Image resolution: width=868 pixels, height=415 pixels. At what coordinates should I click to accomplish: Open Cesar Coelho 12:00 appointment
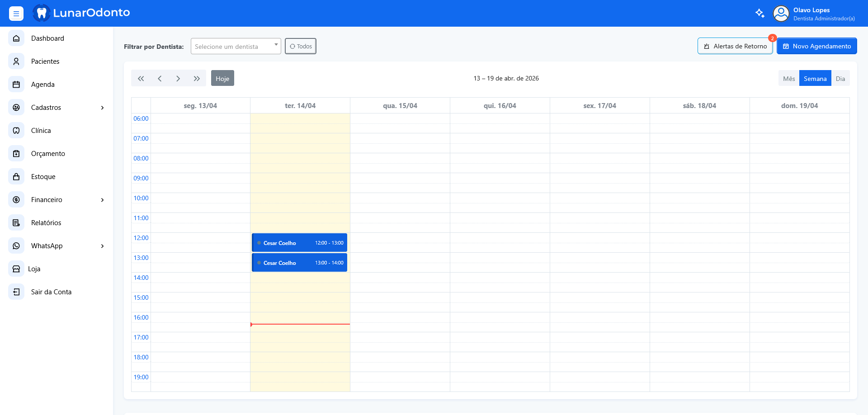[299, 243]
